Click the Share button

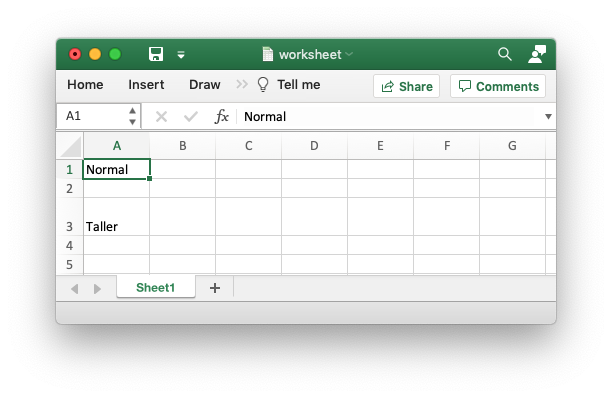(x=406, y=86)
